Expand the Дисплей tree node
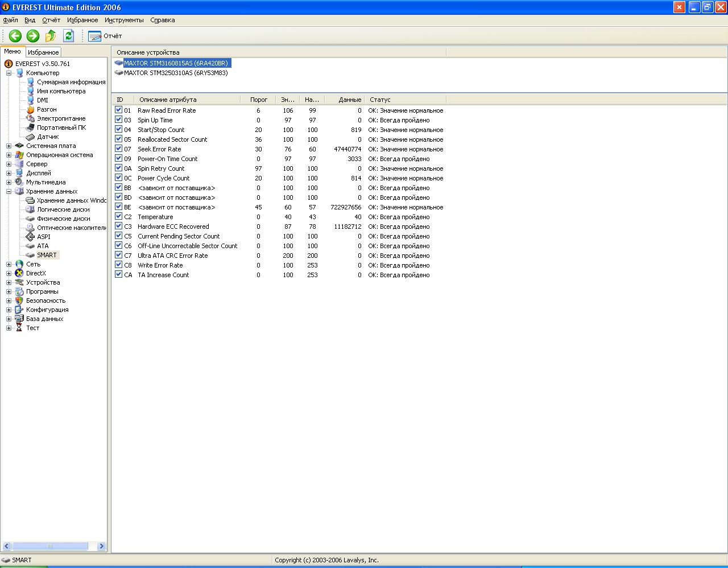This screenshot has height=568, width=728. point(9,173)
